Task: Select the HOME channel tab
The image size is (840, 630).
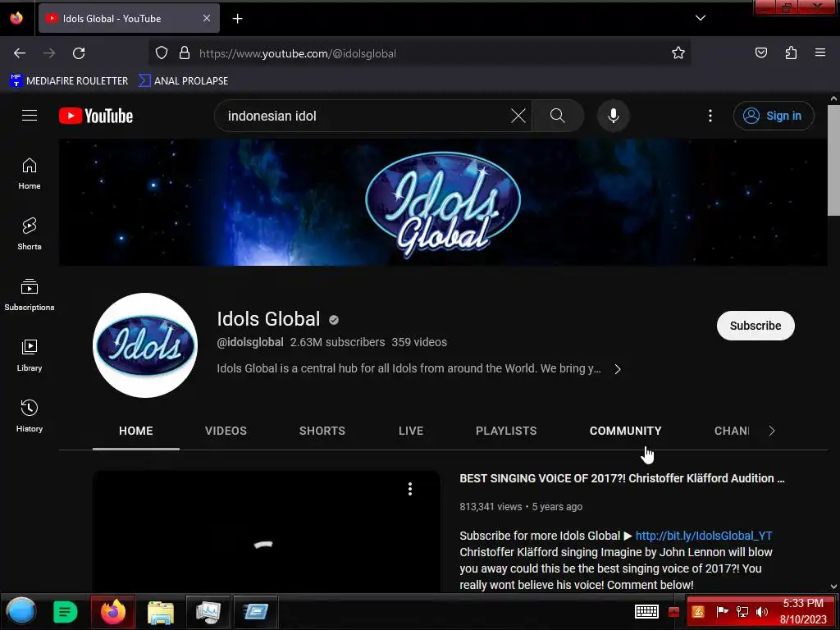Action: click(x=136, y=431)
